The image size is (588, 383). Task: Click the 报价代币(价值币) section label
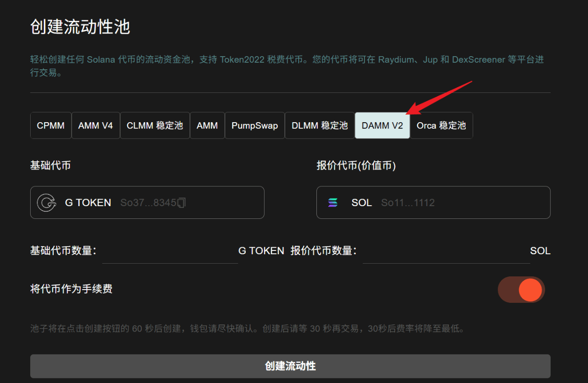point(356,166)
